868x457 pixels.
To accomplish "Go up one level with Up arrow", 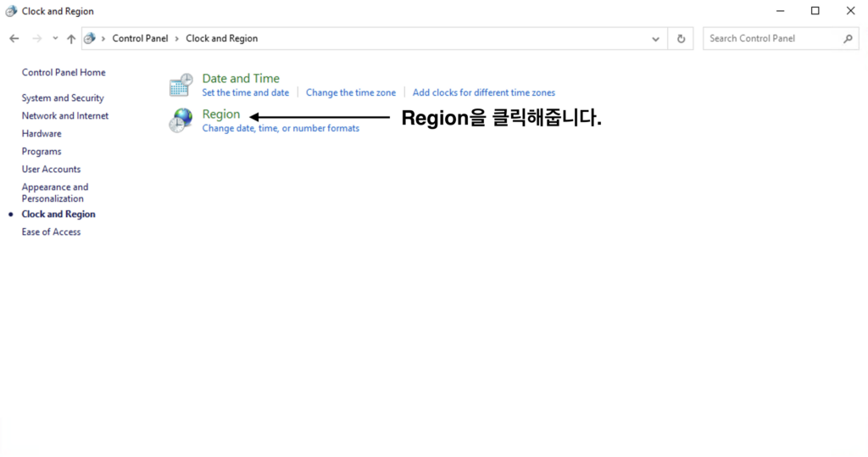I will [71, 38].
